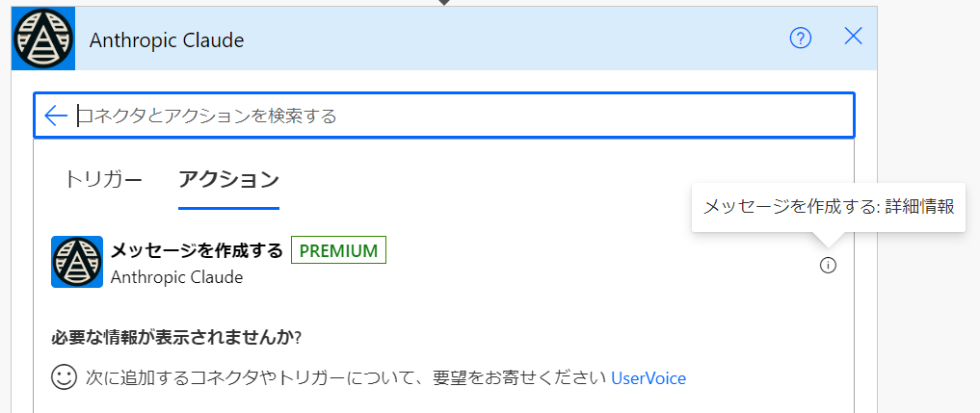Screen dimensions: 980x413
Task: Click the 詳細情報 tooltip
Action: [828, 207]
